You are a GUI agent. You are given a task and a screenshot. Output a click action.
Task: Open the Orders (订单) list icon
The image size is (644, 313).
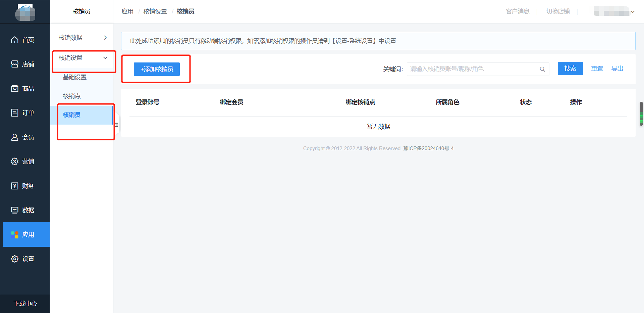[x=15, y=113]
